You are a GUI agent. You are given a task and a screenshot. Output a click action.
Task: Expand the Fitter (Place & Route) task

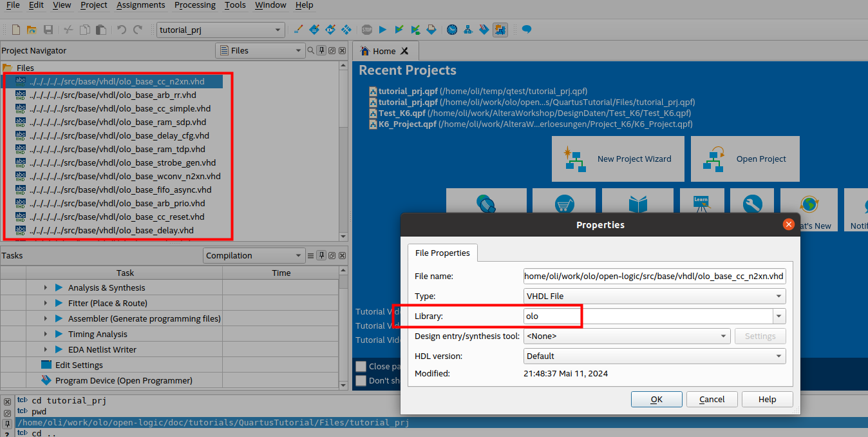coord(46,303)
